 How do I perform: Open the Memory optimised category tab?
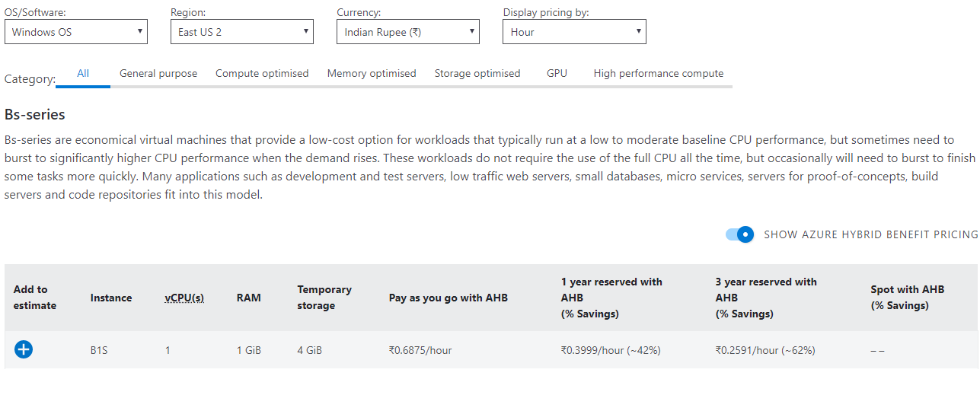point(372,74)
